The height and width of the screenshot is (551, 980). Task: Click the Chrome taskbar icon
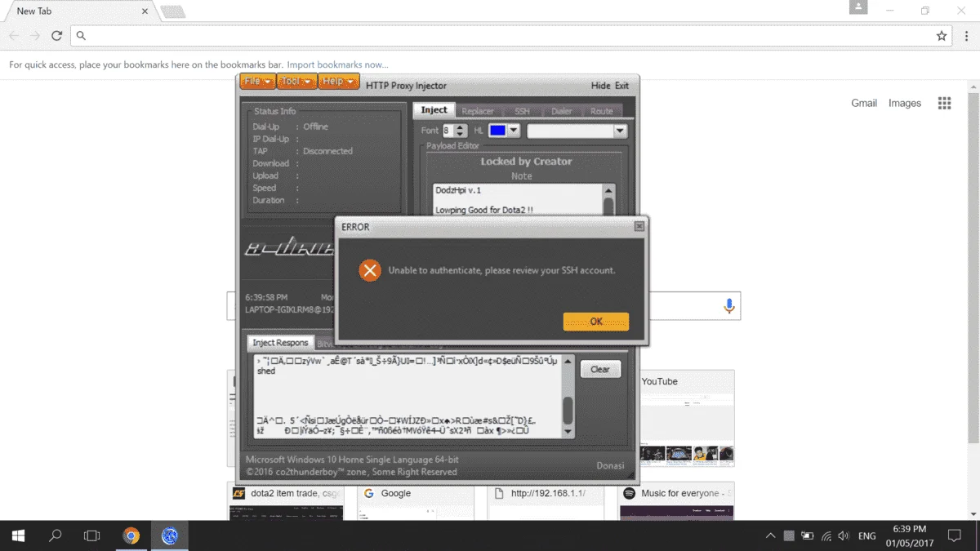tap(131, 535)
